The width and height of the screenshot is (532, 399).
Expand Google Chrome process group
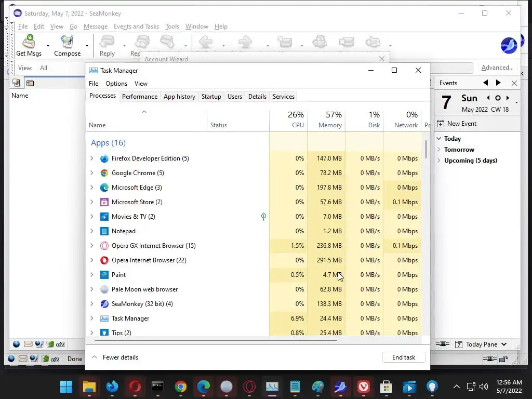click(x=91, y=173)
